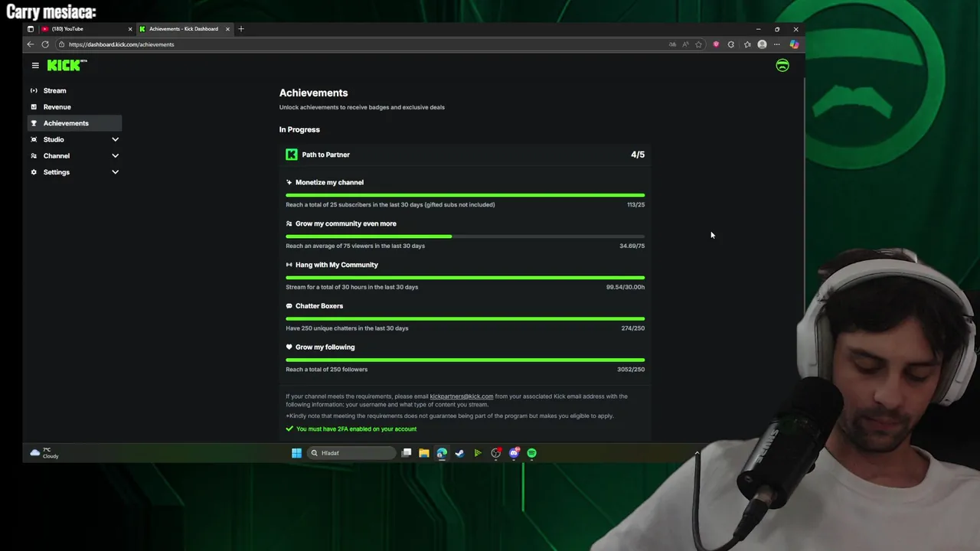
Task: Open Studio section in the sidebar
Action: tap(74, 139)
